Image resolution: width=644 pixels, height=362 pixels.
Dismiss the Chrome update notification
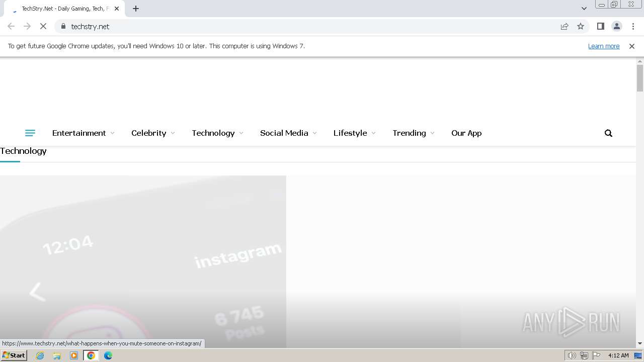pos(632,46)
